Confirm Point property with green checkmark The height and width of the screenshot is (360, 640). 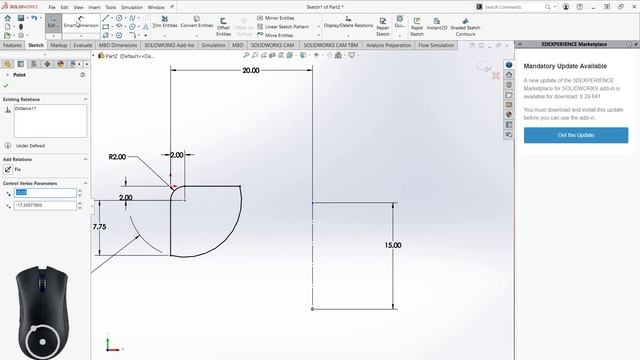click(x=6, y=86)
